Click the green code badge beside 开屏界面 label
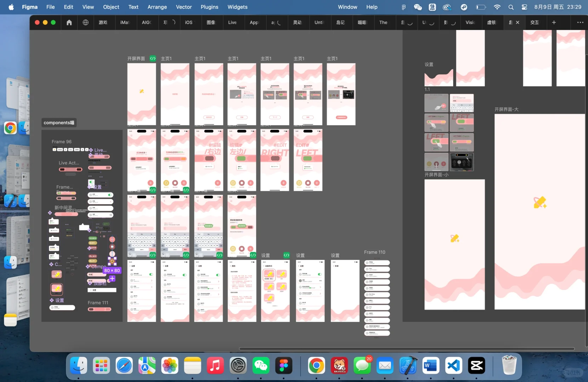 [x=153, y=58]
